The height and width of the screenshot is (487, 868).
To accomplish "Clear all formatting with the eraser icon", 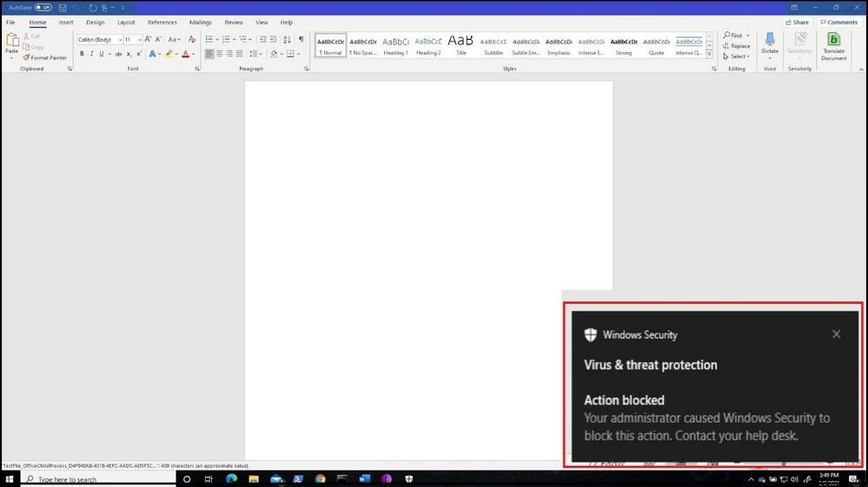I will coord(192,39).
